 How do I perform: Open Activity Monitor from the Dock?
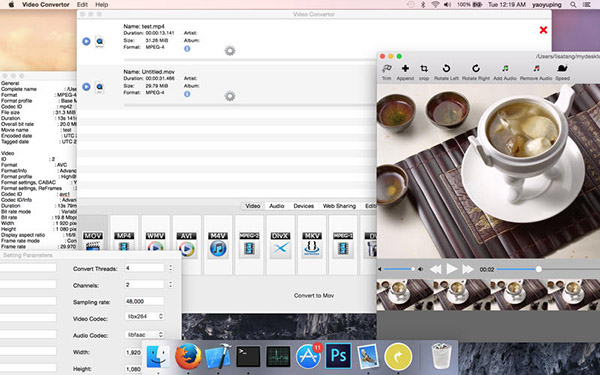278,357
